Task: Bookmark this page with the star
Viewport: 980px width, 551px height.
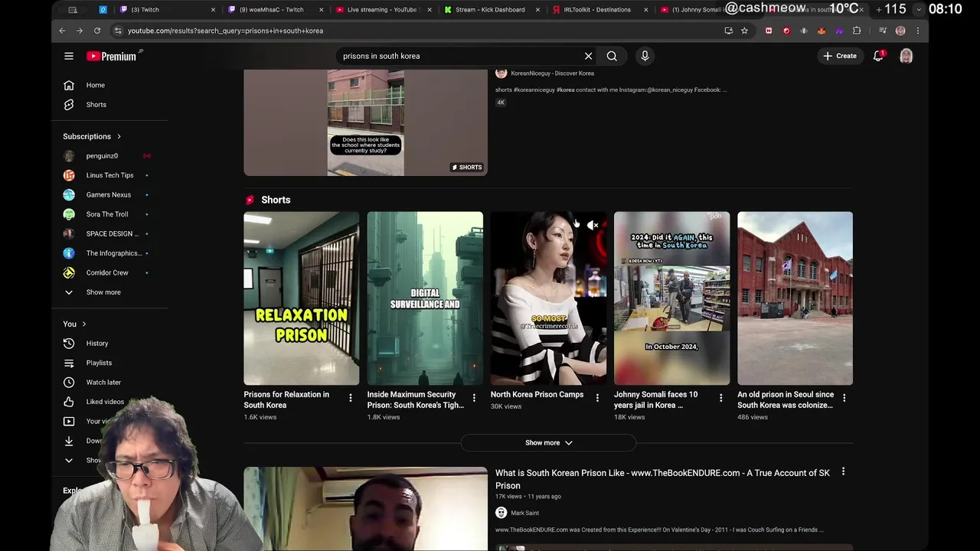Action: (744, 31)
